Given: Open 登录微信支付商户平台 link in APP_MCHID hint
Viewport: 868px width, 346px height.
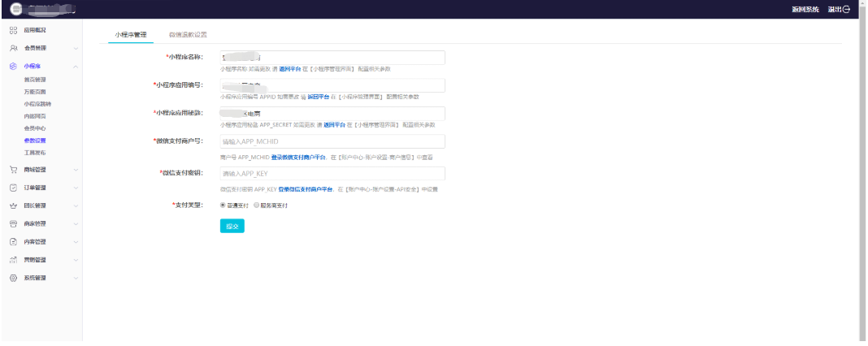Looking at the screenshot, I should [x=298, y=158].
